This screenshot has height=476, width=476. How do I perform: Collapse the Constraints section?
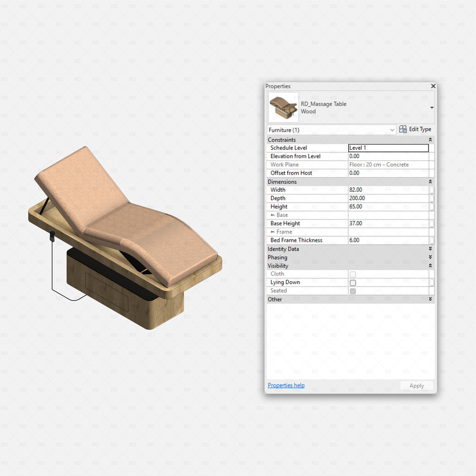[x=430, y=140]
